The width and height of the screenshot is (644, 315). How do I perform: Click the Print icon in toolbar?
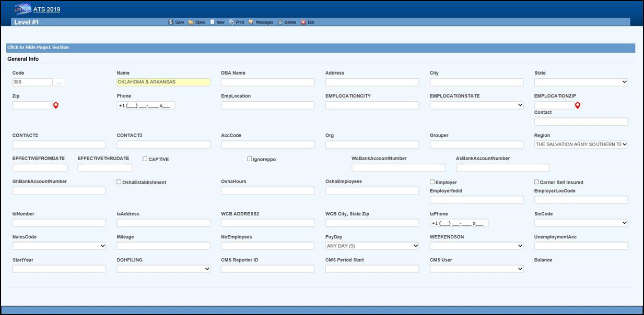[232, 22]
